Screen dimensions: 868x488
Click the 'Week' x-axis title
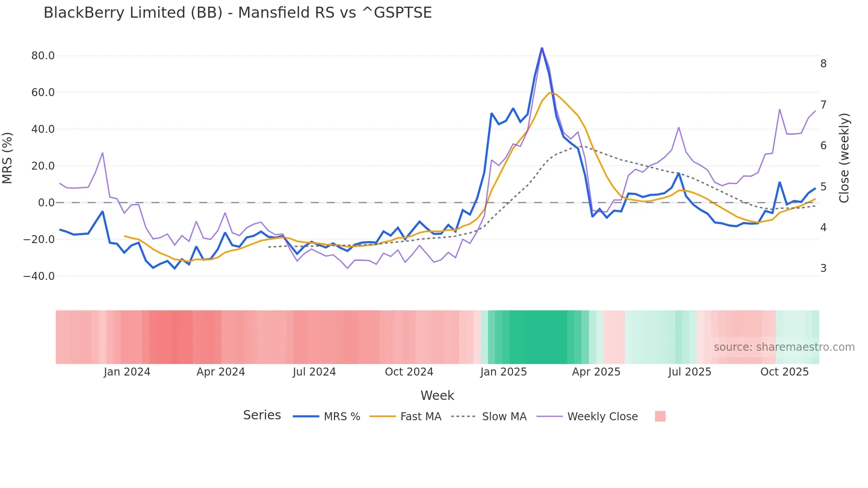point(437,395)
